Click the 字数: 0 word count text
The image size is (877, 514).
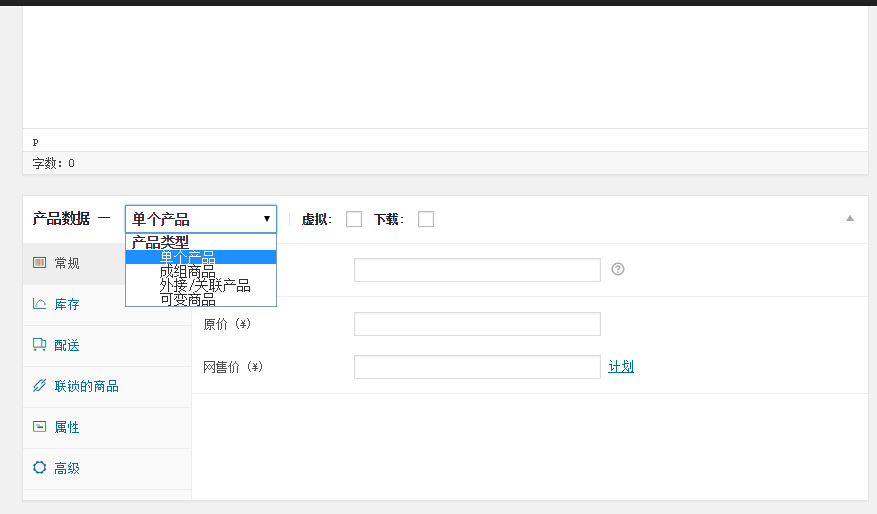53,163
